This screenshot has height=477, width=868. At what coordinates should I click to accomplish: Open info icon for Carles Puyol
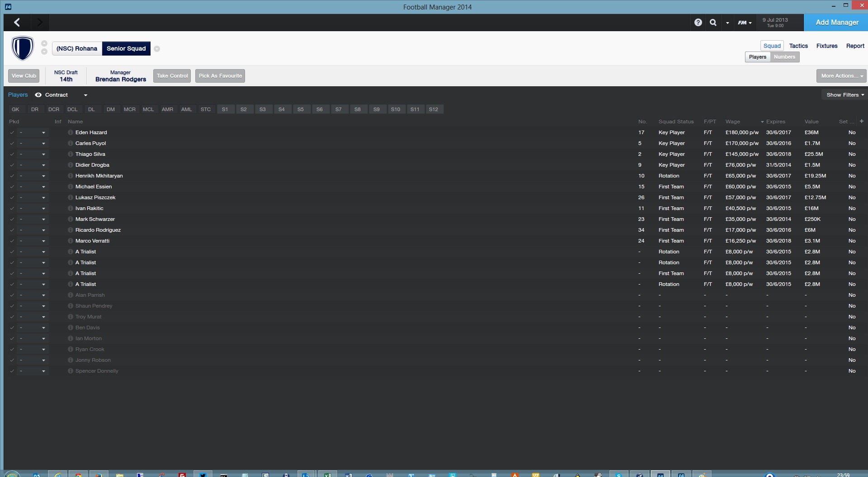[x=71, y=143]
